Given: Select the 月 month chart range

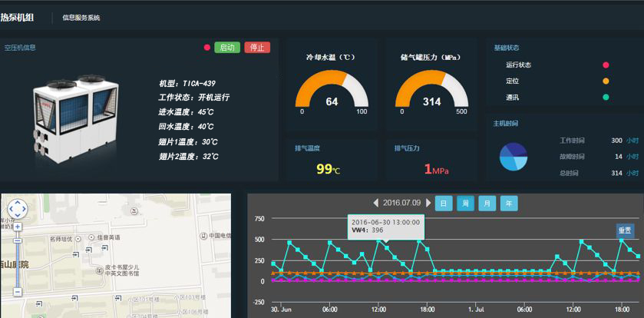Looking at the screenshot, I should (x=487, y=203).
